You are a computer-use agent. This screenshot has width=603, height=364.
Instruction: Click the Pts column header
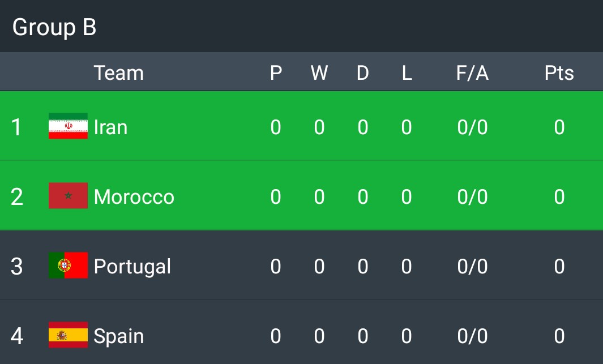pyautogui.click(x=559, y=72)
